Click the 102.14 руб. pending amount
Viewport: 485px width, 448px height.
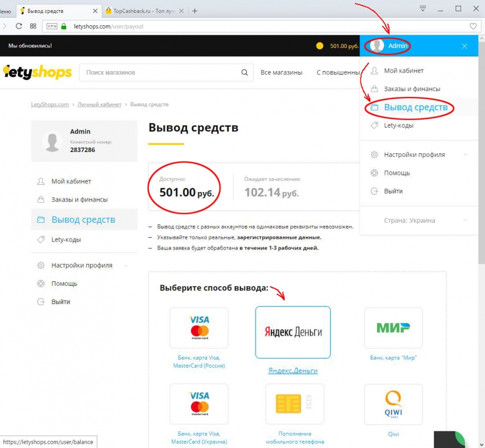272,192
